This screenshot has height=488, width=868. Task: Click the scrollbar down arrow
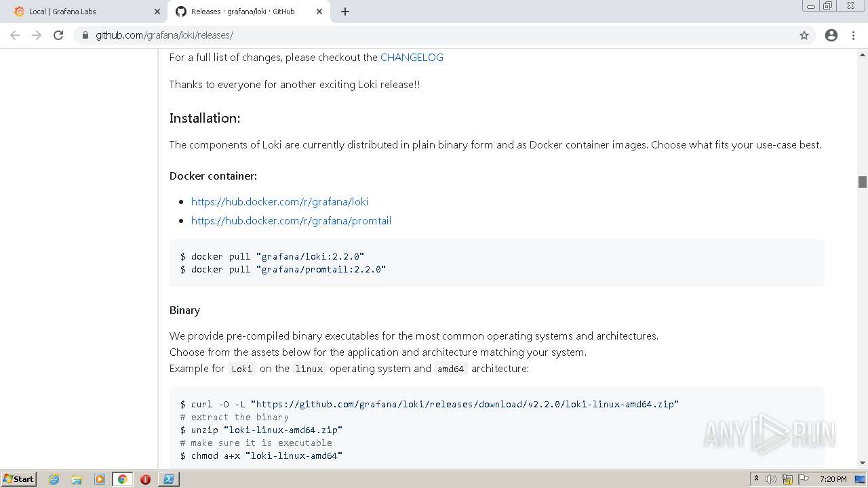(x=863, y=463)
